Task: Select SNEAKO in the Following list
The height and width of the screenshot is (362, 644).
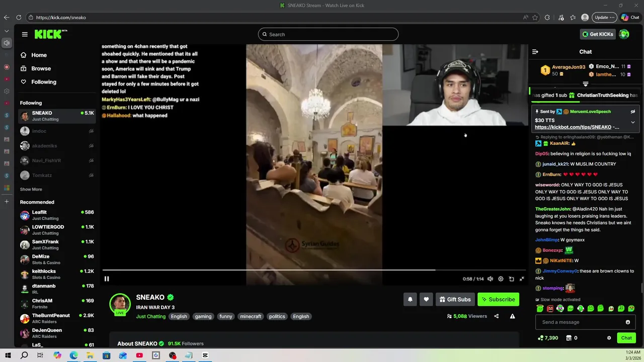Action: coord(57,116)
